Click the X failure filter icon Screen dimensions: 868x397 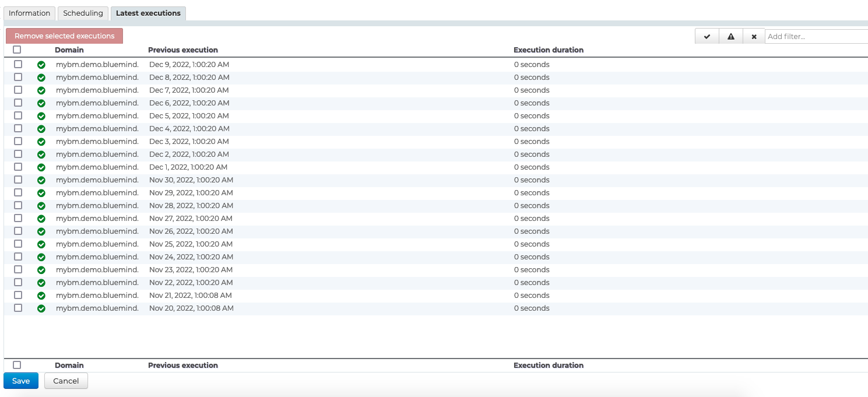[x=754, y=36]
